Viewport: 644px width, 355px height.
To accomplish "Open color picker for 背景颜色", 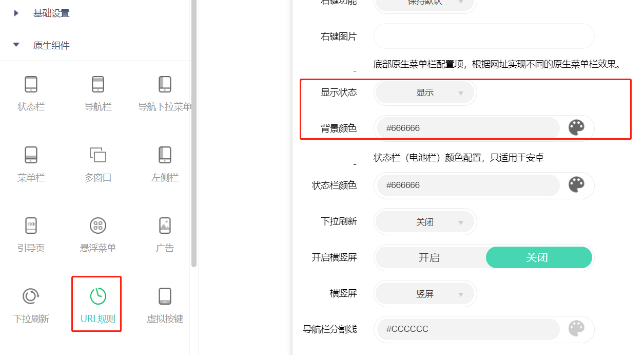I will [576, 128].
